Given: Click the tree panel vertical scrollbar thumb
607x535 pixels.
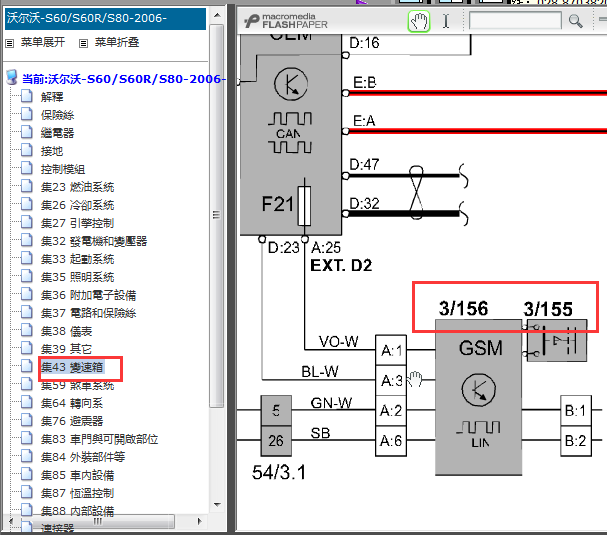Looking at the screenshot, I should point(217,215).
